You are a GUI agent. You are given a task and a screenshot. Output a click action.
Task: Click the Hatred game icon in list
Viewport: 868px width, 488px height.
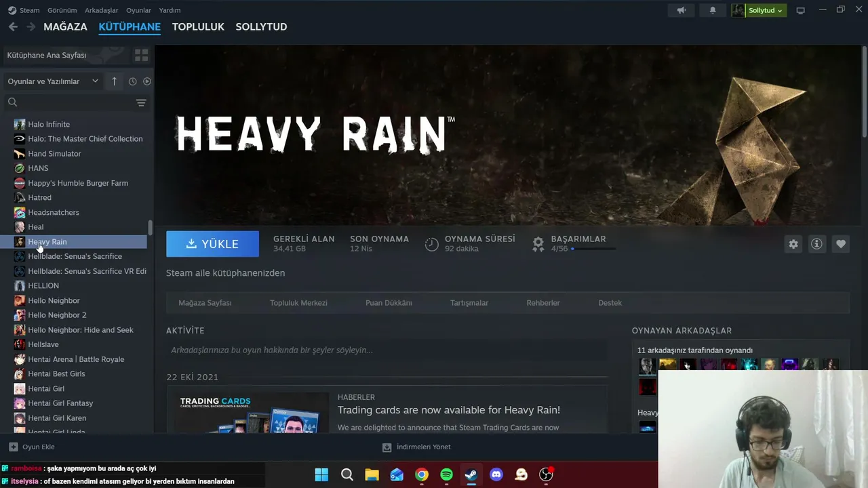(20, 197)
